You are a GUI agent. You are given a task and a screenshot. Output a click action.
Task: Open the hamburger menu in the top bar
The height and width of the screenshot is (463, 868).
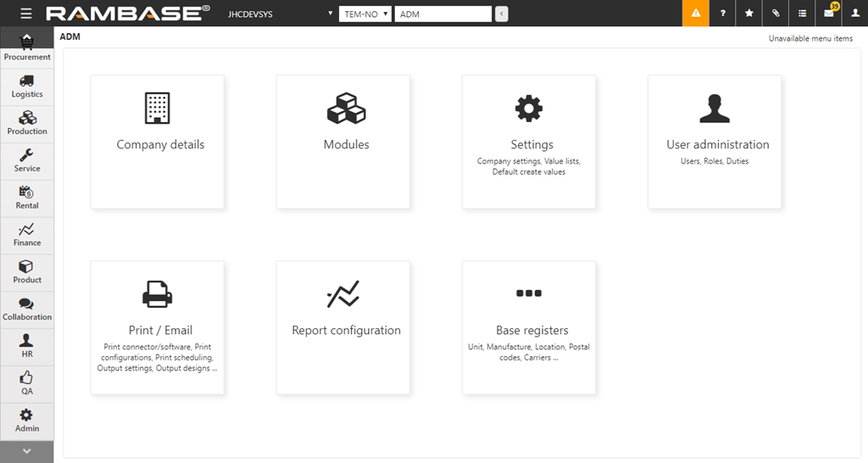tap(26, 14)
